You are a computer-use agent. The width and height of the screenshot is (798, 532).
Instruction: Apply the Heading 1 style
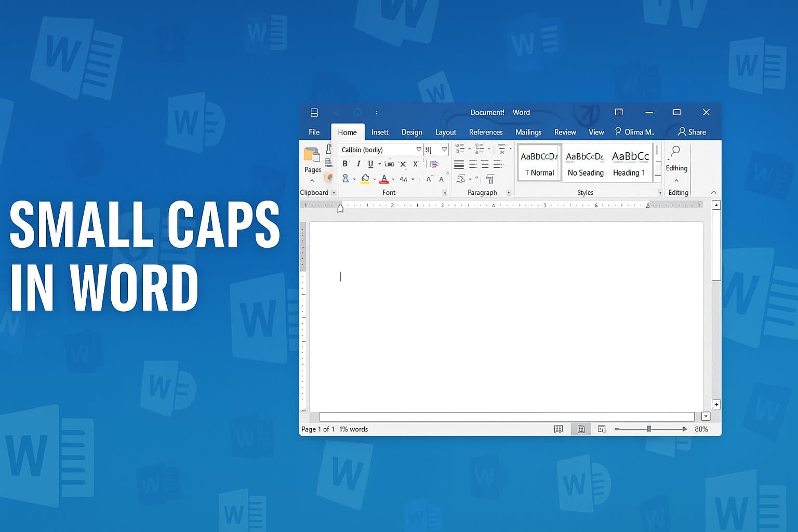[x=629, y=163]
